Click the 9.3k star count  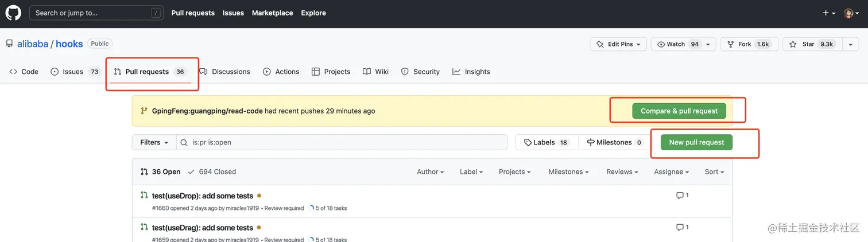(827, 44)
